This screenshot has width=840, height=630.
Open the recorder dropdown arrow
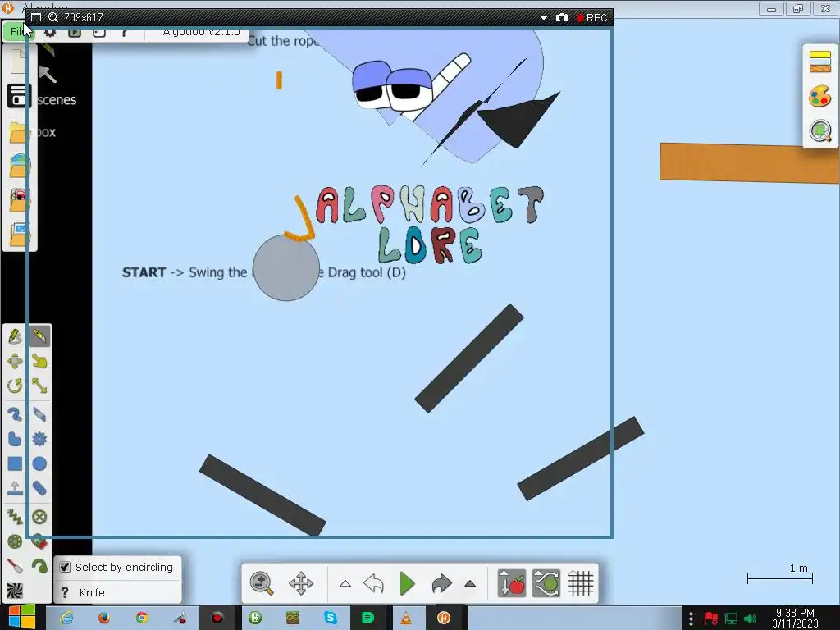click(x=543, y=18)
